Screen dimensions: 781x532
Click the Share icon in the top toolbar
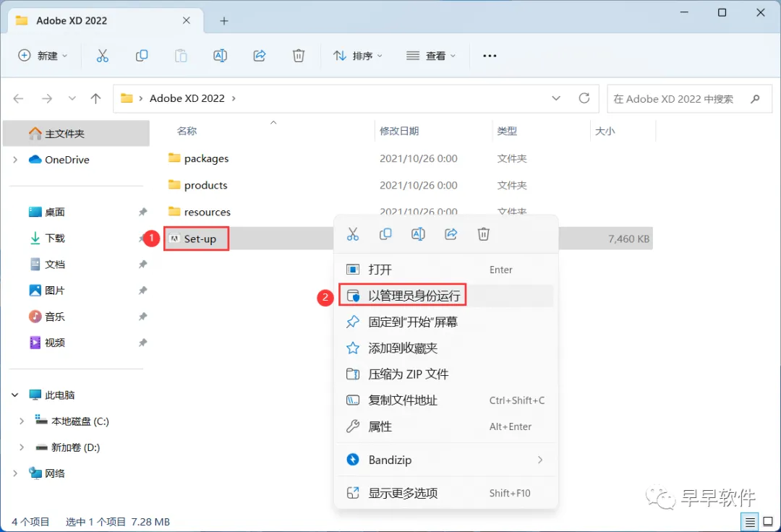click(260, 56)
